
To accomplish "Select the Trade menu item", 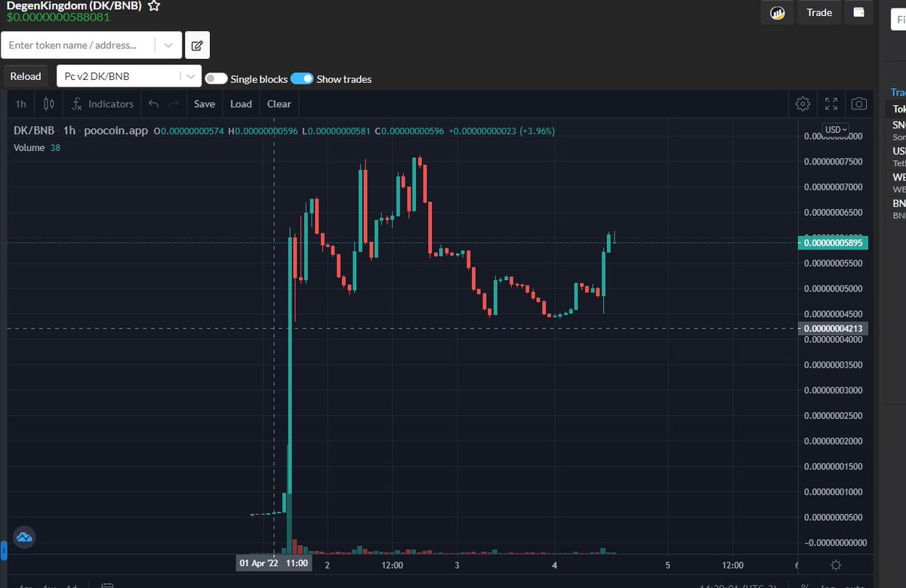I will [x=818, y=12].
